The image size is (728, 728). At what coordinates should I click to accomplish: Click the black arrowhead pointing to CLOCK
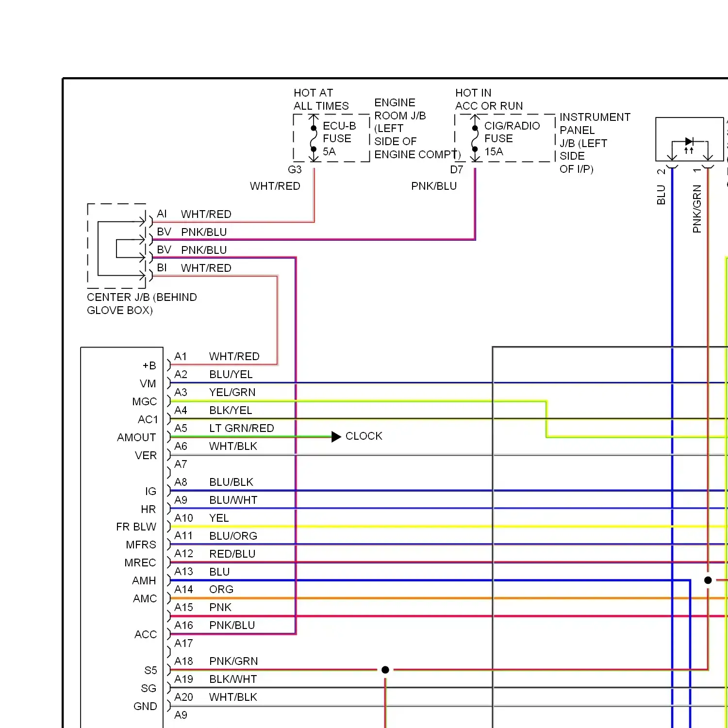(336, 436)
